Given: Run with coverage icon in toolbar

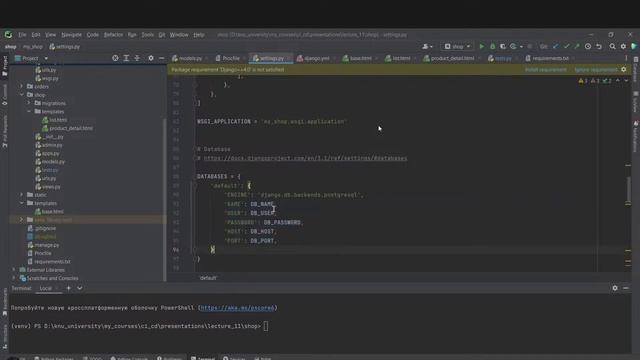Looking at the screenshot, I should click(x=503, y=47).
